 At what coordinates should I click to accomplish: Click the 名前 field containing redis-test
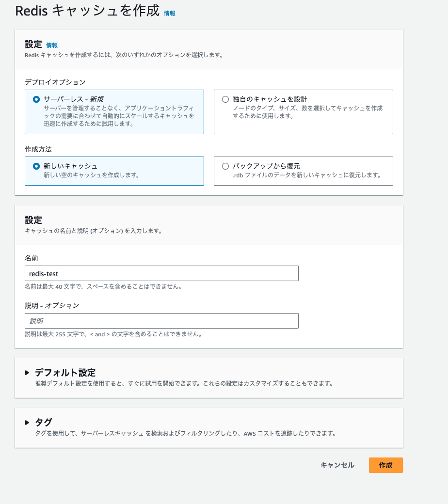point(161,273)
